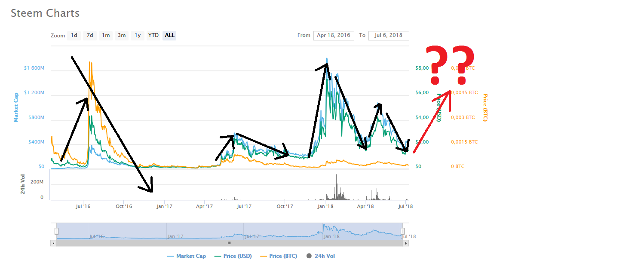Select the ALL zoom range
This screenshot has height=266, width=644.
[170, 35]
